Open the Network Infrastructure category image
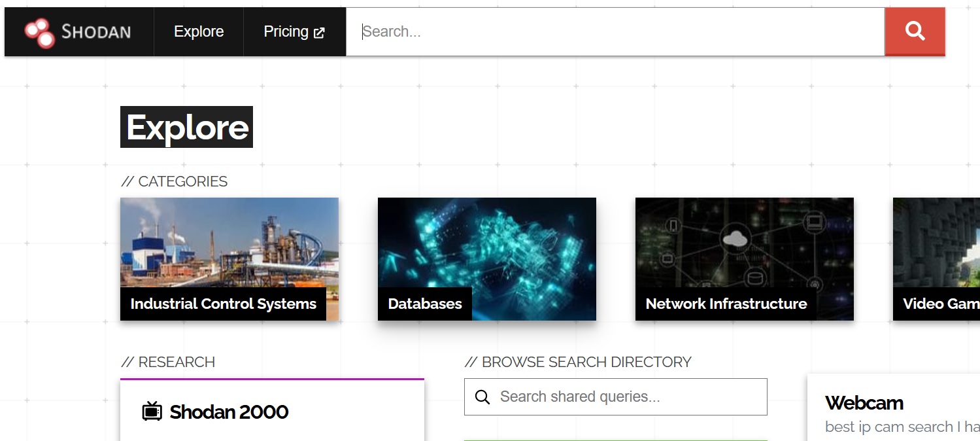Screen dimensions: 980x441 click(x=744, y=249)
